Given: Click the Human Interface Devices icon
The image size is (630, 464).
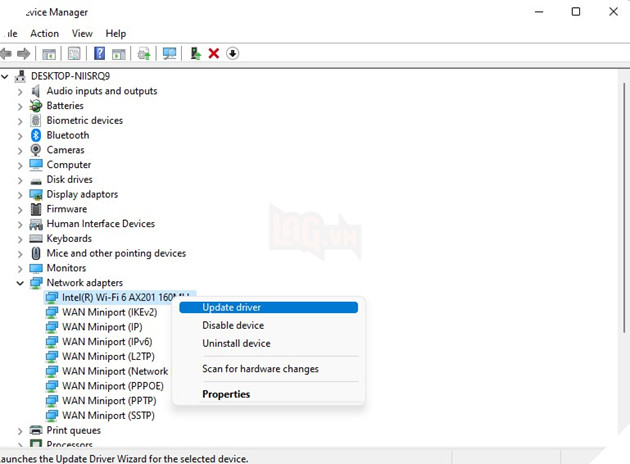Looking at the screenshot, I should point(36,224).
